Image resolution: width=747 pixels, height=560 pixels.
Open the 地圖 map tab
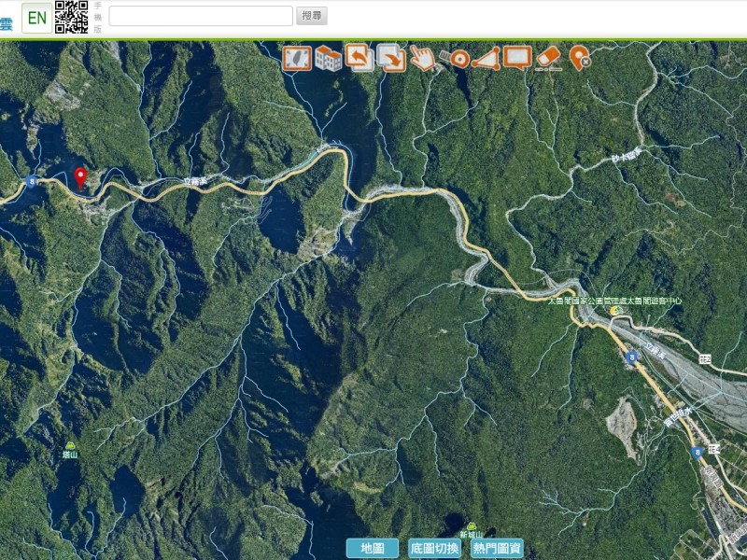click(x=372, y=548)
